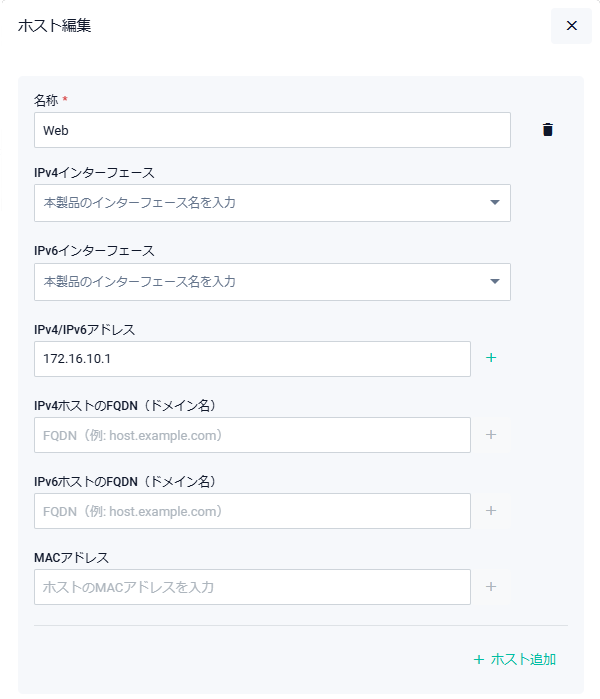Screen dimensions: 600x699
Task: Click the 名称 field label
Action: (47, 100)
